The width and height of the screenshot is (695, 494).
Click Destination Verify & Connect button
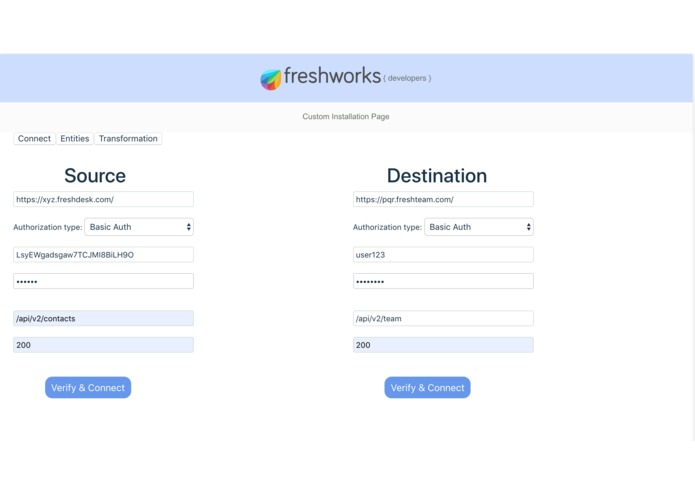(427, 388)
